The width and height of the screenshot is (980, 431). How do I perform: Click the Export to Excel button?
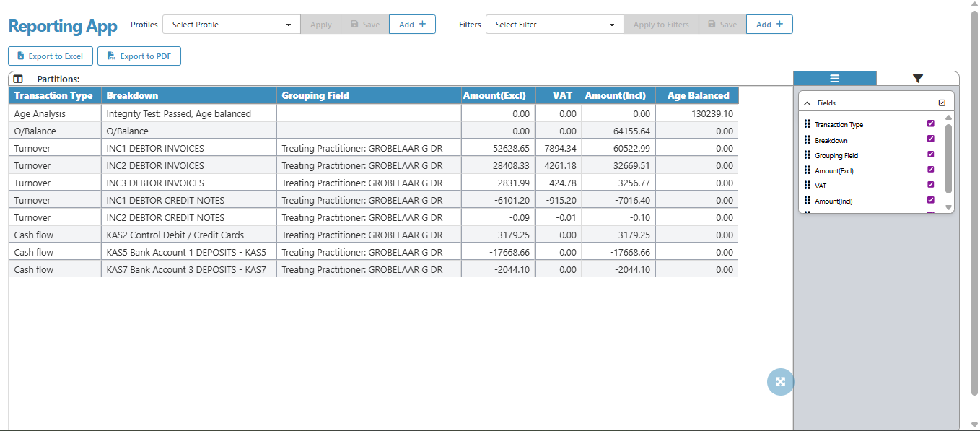coord(51,56)
